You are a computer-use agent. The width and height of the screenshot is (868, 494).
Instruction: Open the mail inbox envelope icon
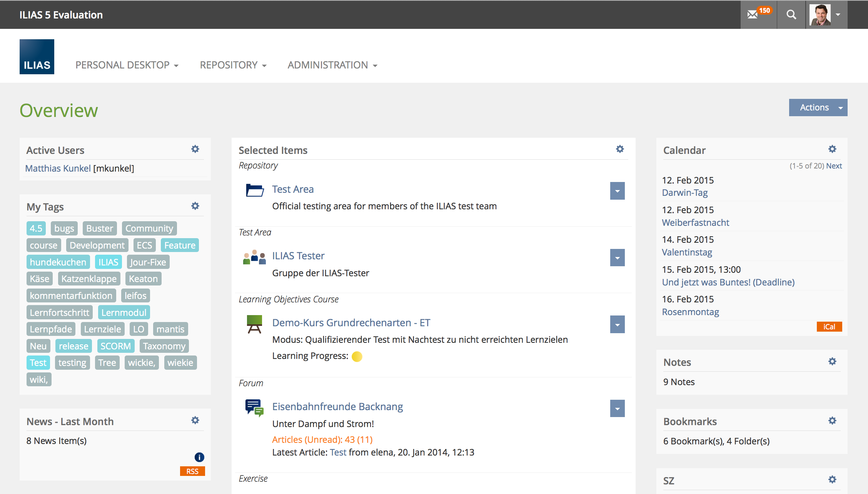[753, 15]
